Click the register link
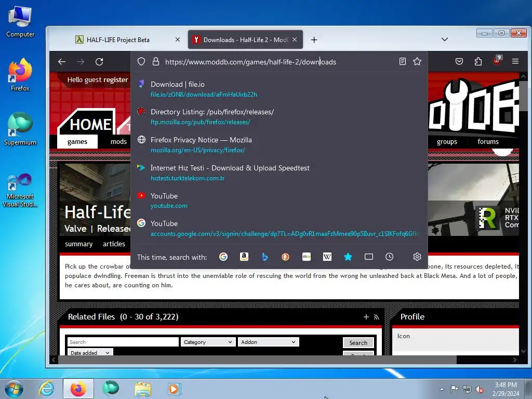The height and width of the screenshot is (399, 532). click(x=116, y=79)
